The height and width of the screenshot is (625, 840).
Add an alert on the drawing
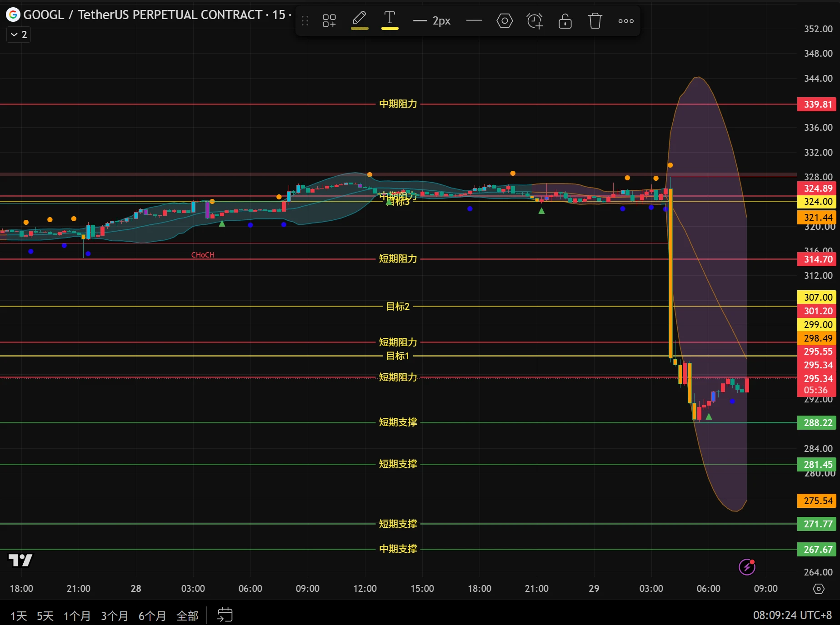535,21
